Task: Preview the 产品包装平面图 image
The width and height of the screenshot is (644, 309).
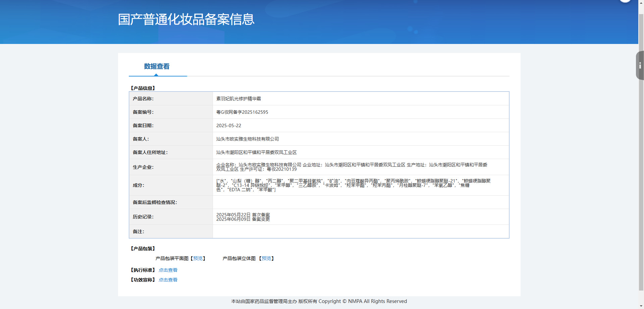Action: tap(198, 258)
